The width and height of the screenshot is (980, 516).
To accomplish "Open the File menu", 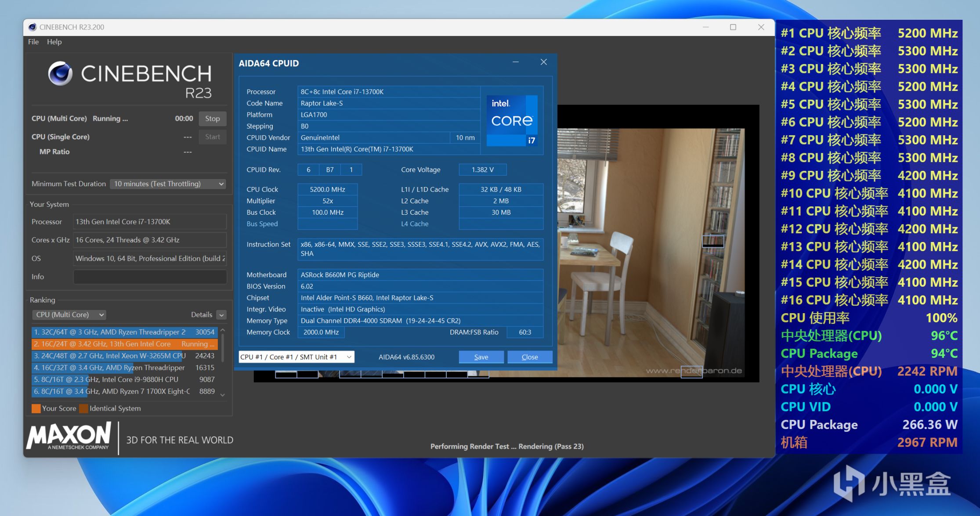I will tap(33, 42).
